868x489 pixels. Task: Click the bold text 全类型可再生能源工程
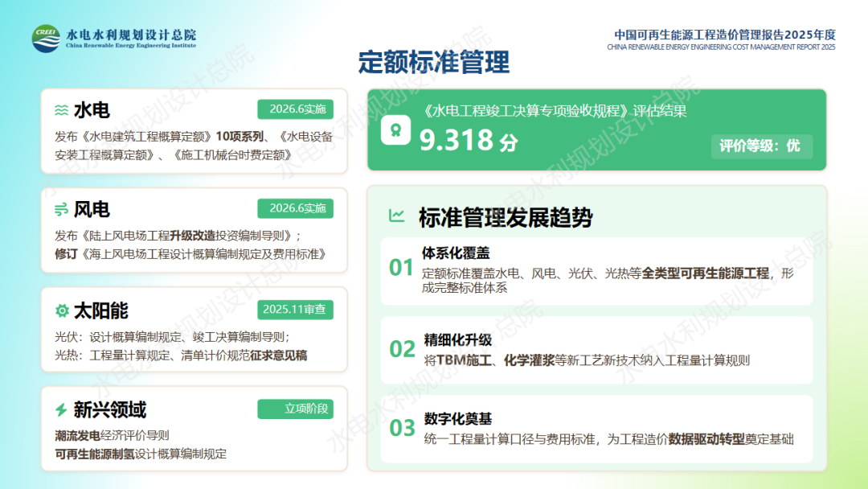(x=706, y=273)
